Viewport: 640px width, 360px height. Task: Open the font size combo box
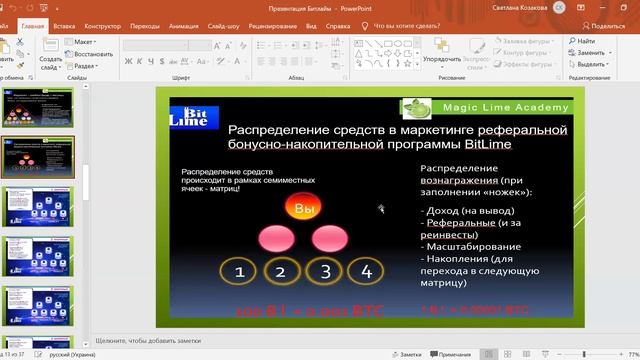pos(200,45)
